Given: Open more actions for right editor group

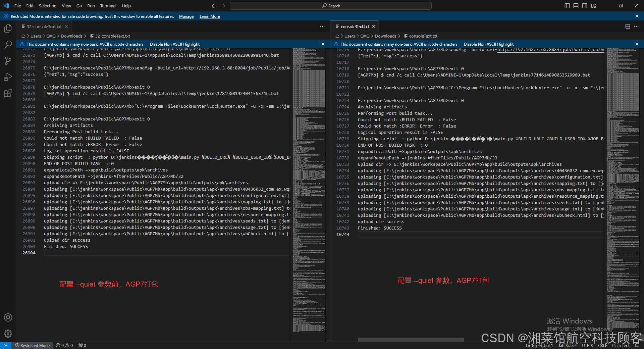Looking at the screenshot, I should pyautogui.click(x=636, y=27).
